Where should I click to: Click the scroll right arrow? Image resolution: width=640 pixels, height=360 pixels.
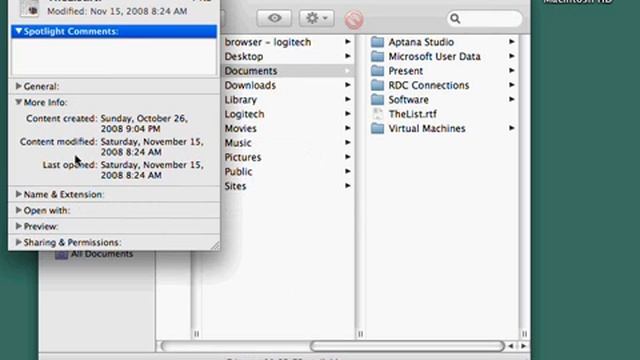[x=523, y=346]
